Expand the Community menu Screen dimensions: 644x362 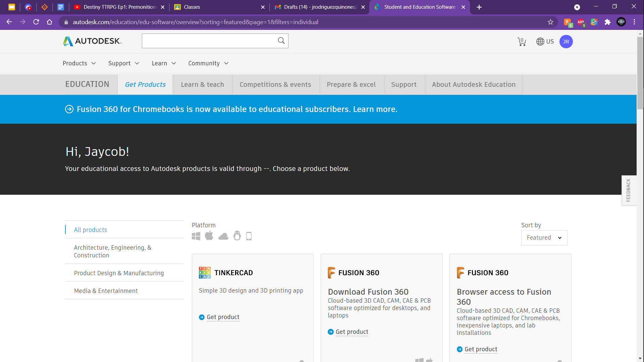208,63
